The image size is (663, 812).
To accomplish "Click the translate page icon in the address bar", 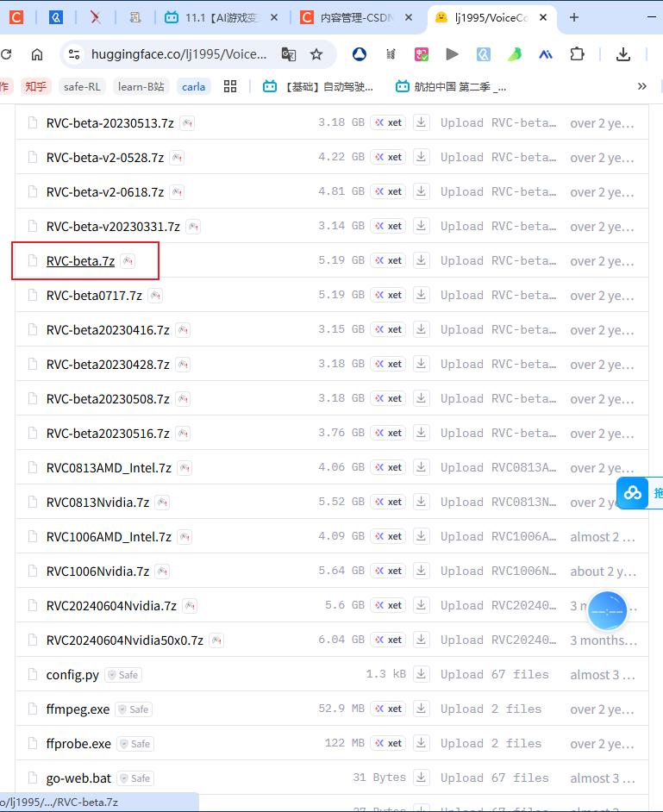I will click(x=289, y=53).
